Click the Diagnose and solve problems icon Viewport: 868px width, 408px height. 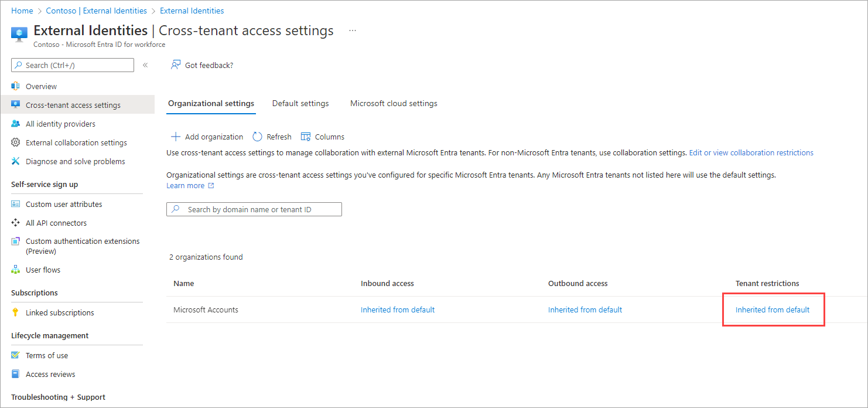click(x=16, y=161)
